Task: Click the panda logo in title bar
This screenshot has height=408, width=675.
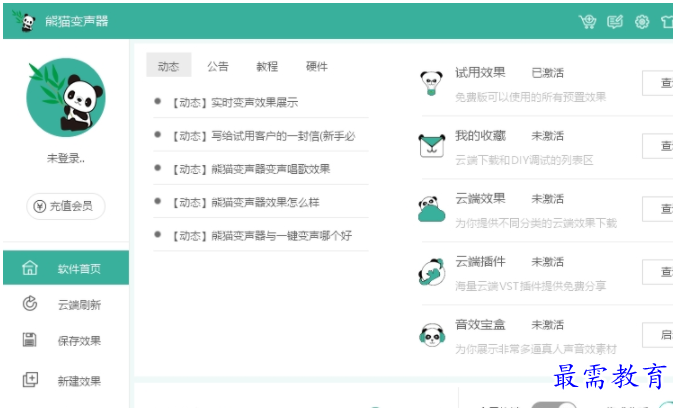Action: click(25, 21)
